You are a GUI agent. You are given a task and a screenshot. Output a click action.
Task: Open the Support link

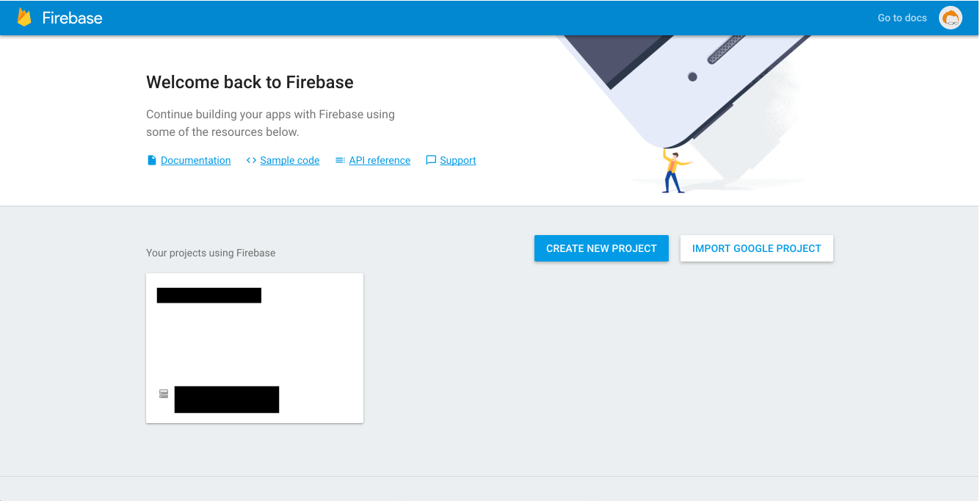tap(458, 160)
